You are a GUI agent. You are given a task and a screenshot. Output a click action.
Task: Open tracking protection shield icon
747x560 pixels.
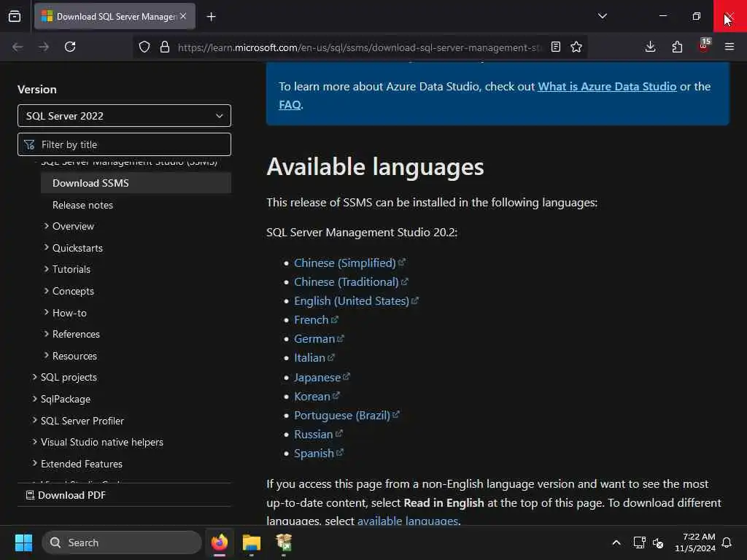click(x=144, y=47)
